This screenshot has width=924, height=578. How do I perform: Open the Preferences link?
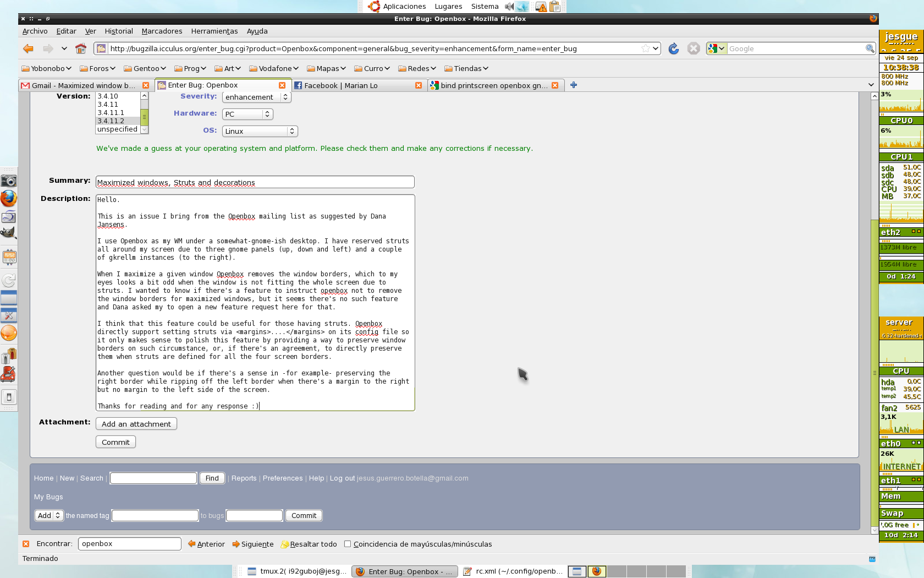[x=283, y=478]
